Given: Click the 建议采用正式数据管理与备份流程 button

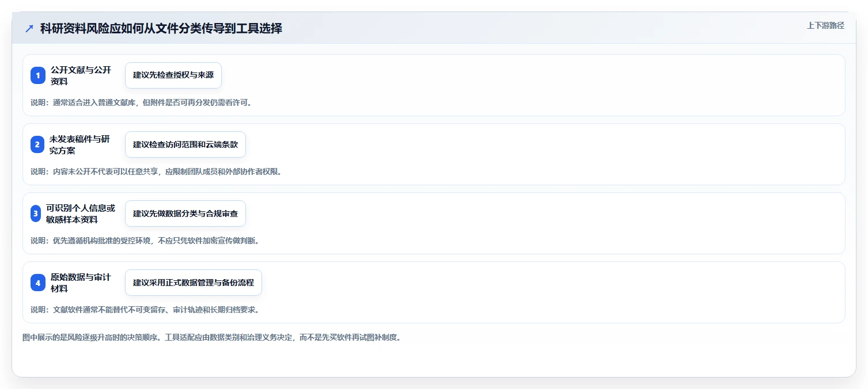Looking at the screenshot, I should pos(194,283).
